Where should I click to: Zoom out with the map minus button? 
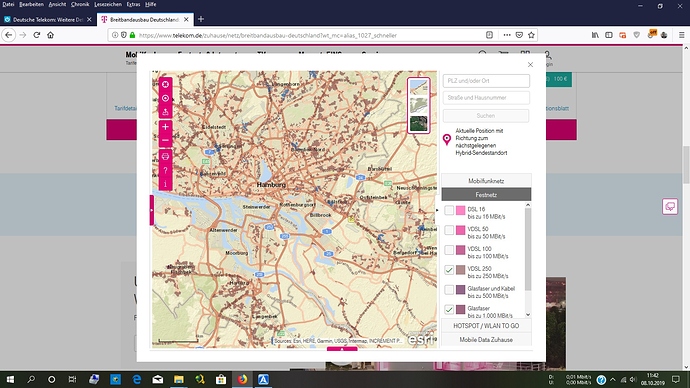[165, 140]
